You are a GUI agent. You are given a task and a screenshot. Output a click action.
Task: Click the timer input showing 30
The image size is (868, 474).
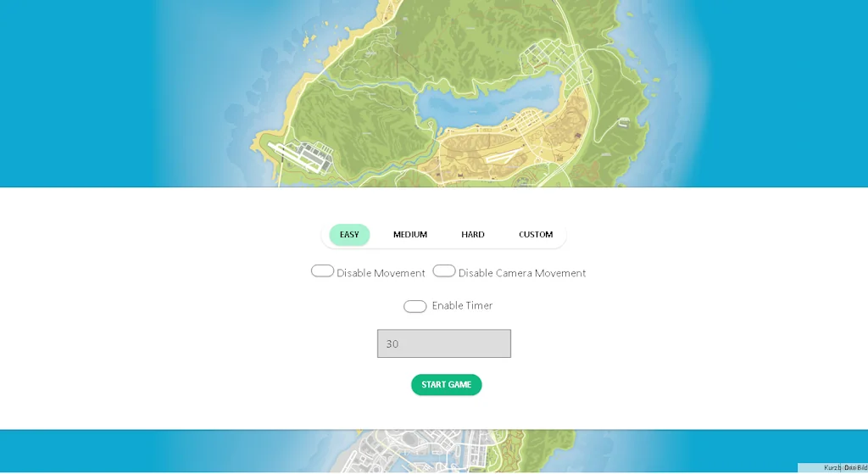pos(444,344)
